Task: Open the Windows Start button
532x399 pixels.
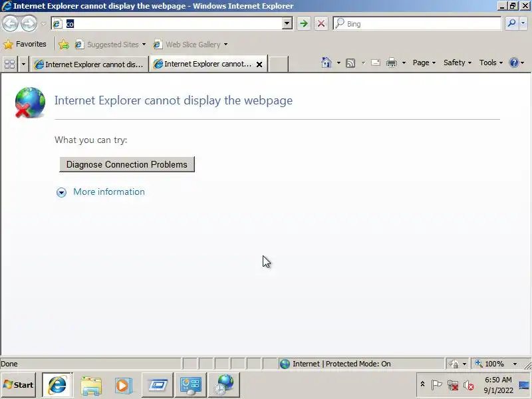Action: [19, 385]
